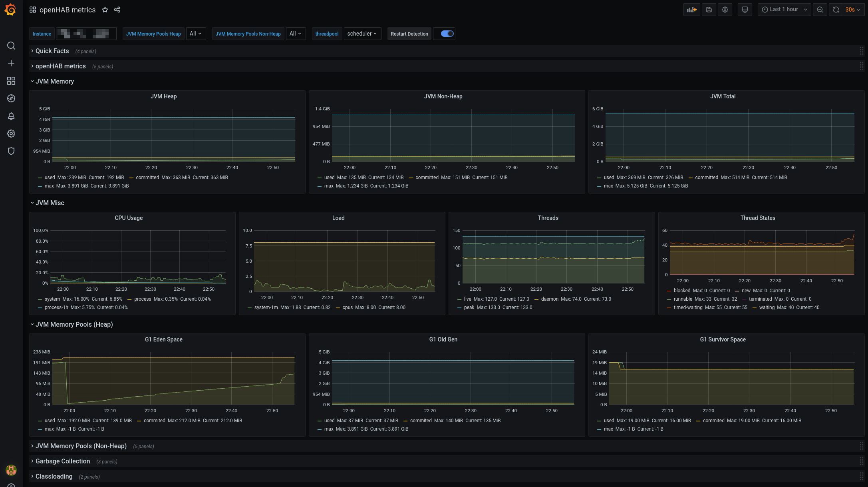
Task: Toggle the 'used' series in JVM Heap legend
Action: (x=50, y=177)
